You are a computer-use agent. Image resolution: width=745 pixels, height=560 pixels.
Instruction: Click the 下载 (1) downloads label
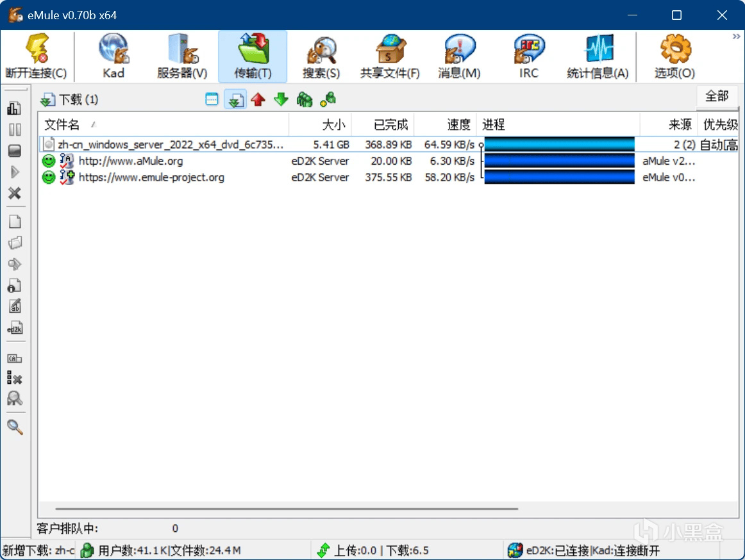pyautogui.click(x=78, y=100)
